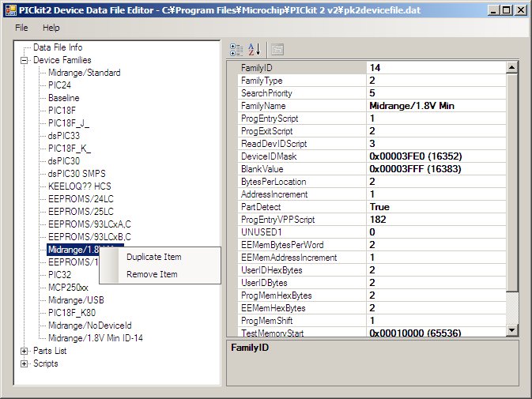This screenshot has width=532, height=399.
Task: Edit the BlankValue value 0x00003FFF
Action: tap(436, 169)
